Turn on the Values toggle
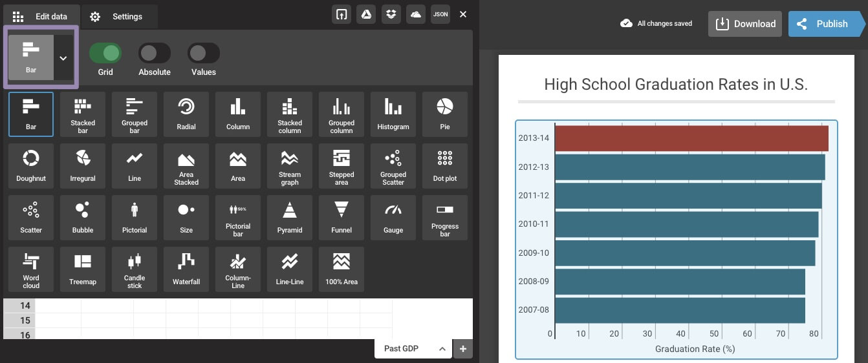868x363 pixels. [x=204, y=53]
